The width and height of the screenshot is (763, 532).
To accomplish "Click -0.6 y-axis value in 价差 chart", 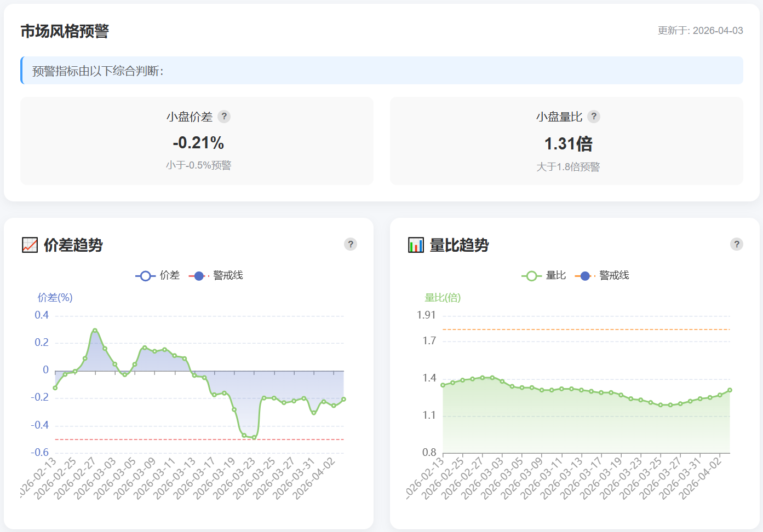I will click(x=39, y=453).
